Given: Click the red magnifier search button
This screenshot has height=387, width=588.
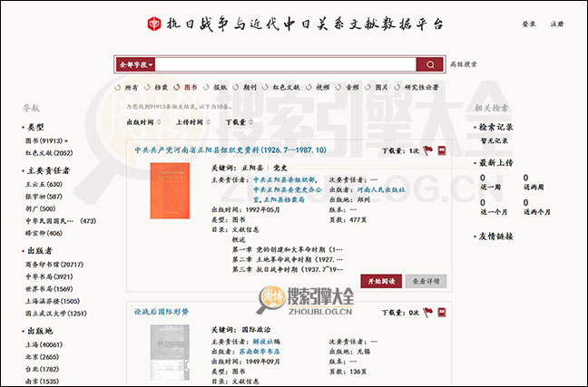Looking at the screenshot, I should (x=430, y=64).
